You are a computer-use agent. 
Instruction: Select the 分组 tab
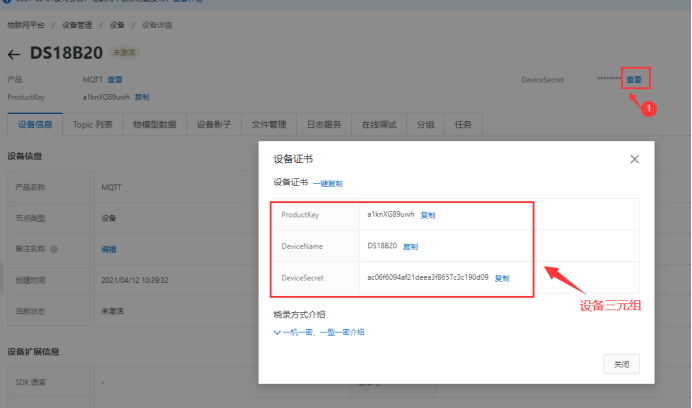[425, 125]
